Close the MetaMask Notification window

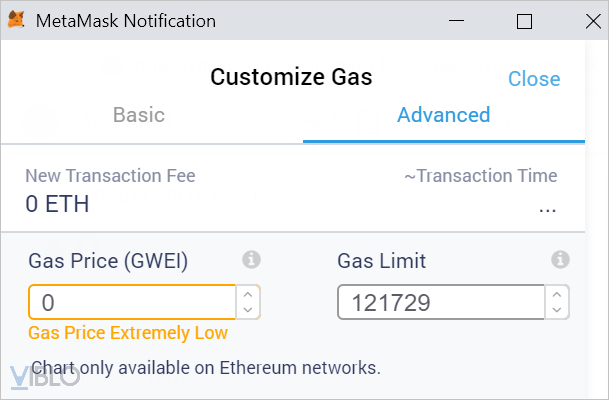click(x=593, y=21)
